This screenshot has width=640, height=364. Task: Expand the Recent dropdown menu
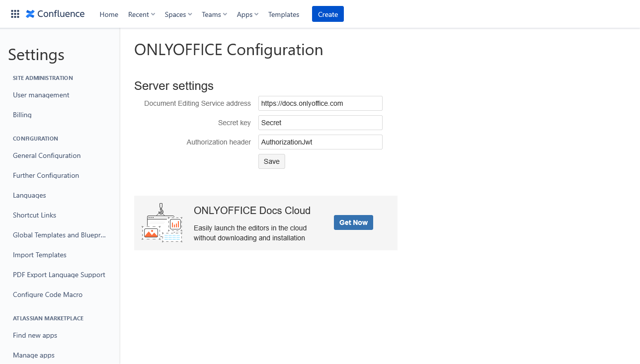(142, 14)
